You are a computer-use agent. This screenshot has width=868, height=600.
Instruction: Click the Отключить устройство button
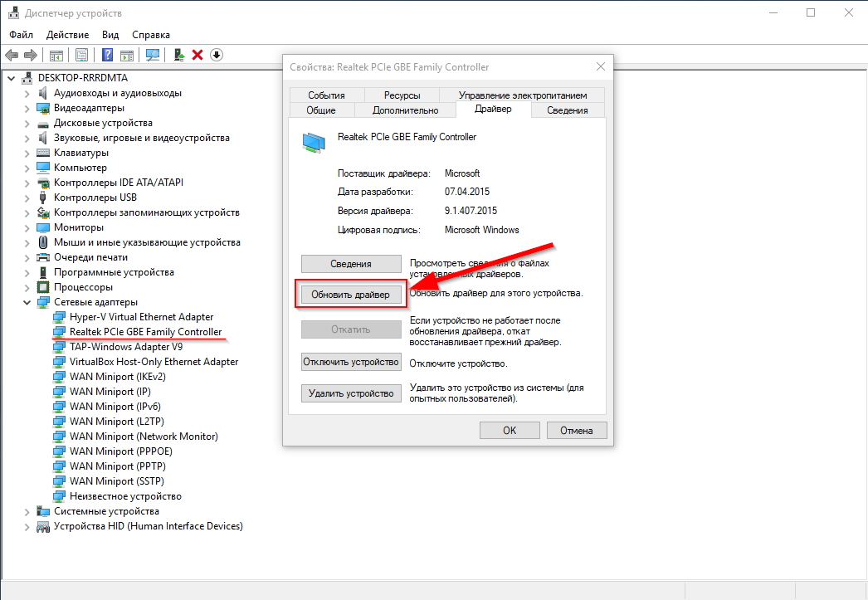pyautogui.click(x=351, y=362)
